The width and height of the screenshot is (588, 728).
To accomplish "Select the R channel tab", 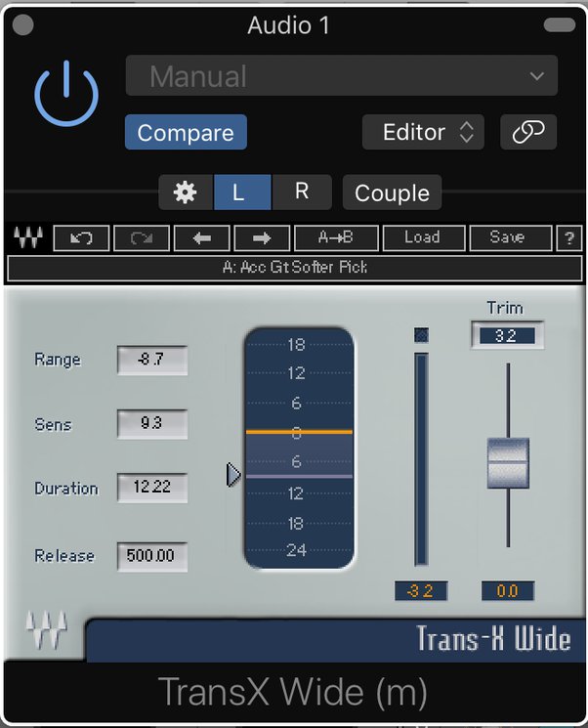I will tap(302, 193).
